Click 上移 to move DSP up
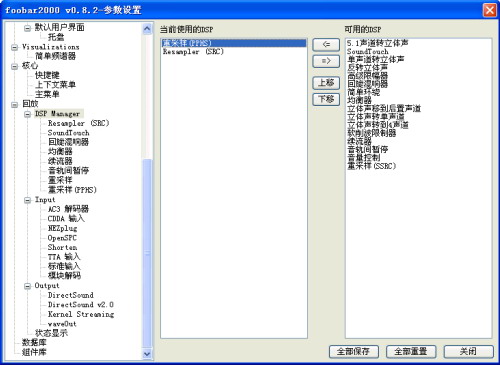500x365 pixels. pyautogui.click(x=326, y=83)
